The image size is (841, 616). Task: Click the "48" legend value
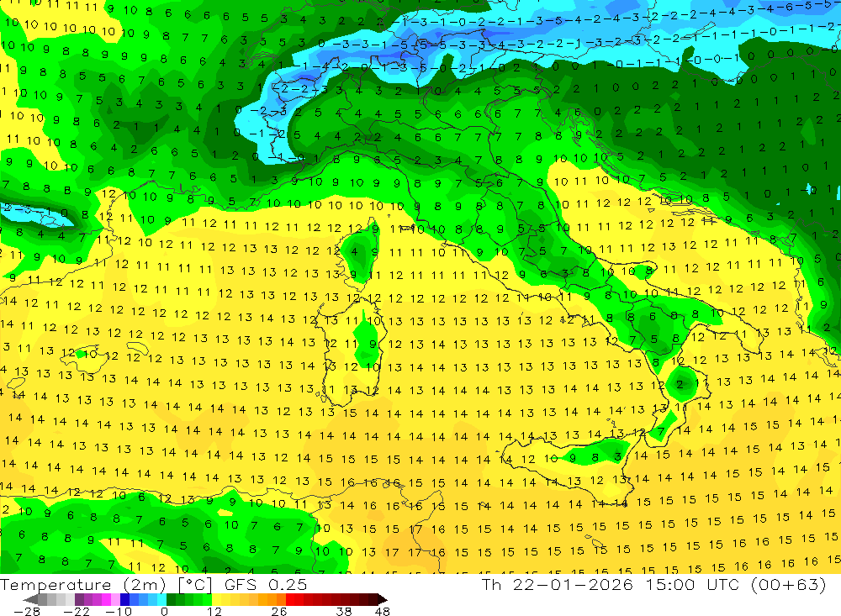coord(383,611)
